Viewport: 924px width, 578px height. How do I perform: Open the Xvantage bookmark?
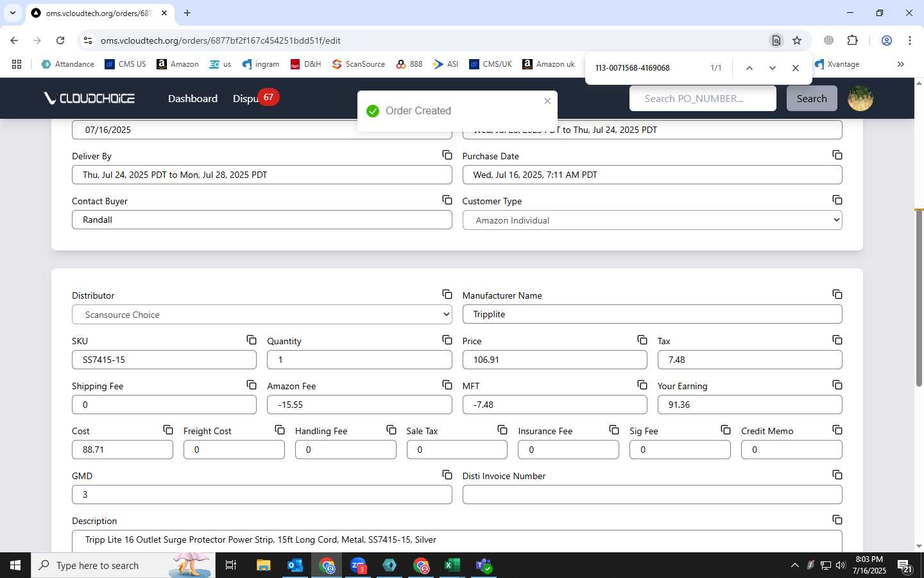tap(837, 64)
